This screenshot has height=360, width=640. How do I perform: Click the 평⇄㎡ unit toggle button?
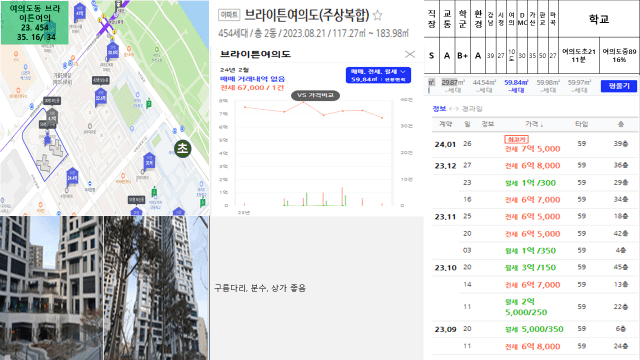619,86
